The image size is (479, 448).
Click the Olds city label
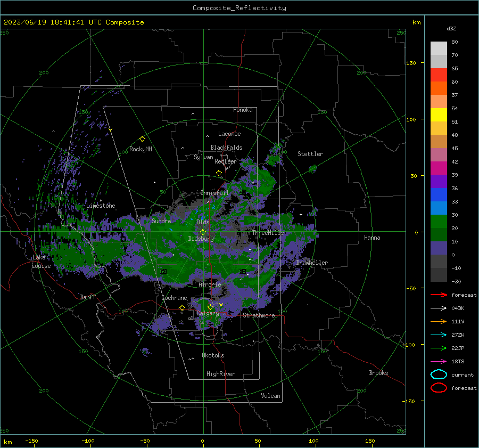[203, 222]
